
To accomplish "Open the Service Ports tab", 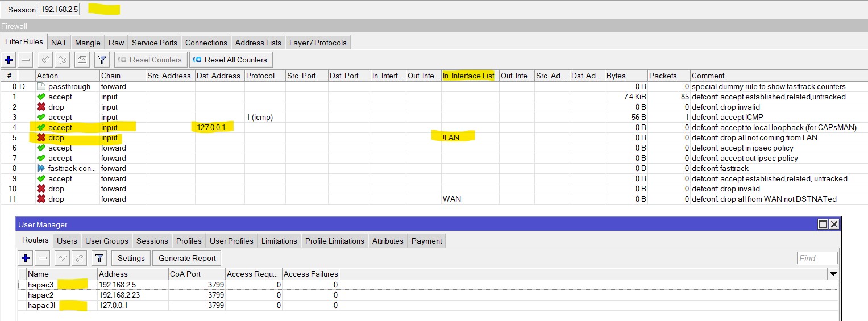I will pos(154,43).
